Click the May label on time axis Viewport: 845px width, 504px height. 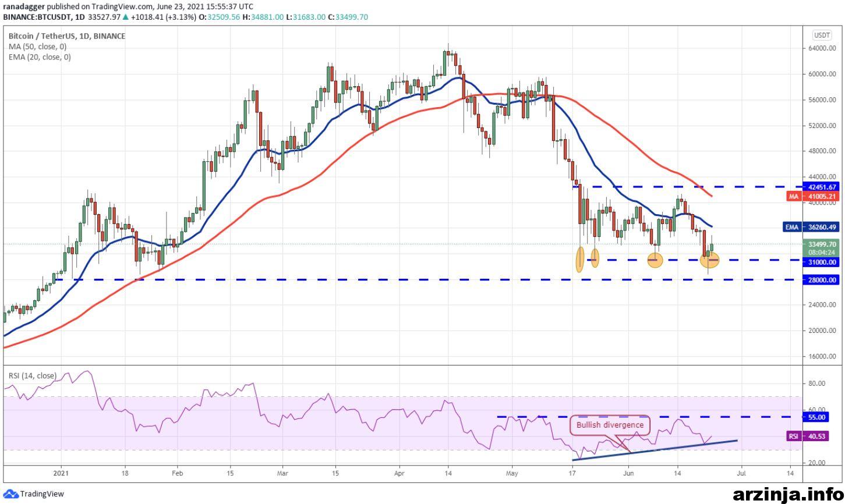(512, 474)
